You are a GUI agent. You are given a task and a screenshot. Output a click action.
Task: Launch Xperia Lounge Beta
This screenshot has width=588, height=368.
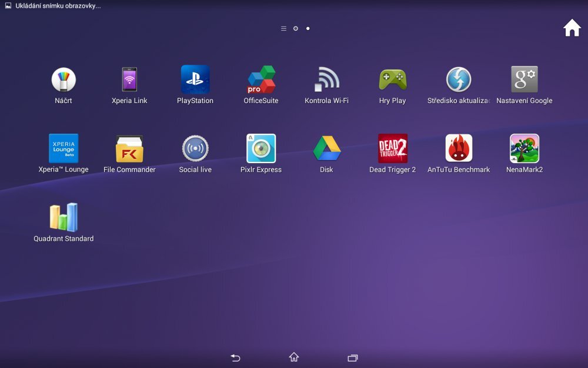pyautogui.click(x=64, y=149)
